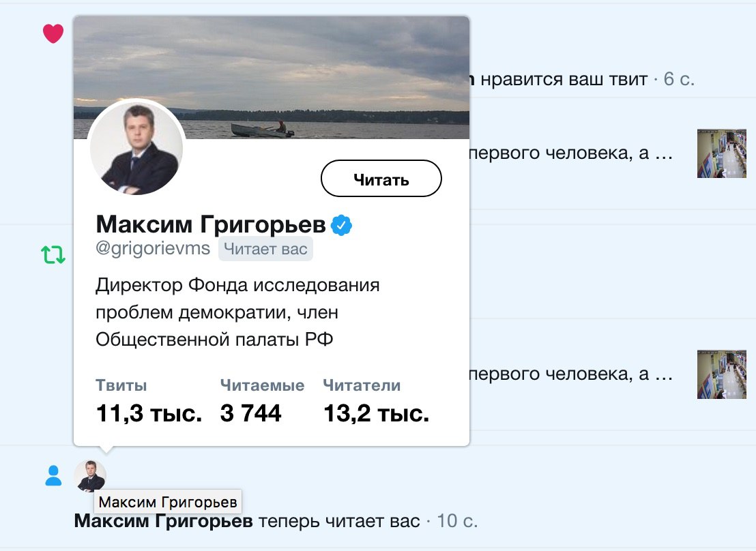Image resolution: width=756 pixels, height=551 pixels.
Task: Open the Читатели count of 13,2 тыс.
Action: click(375, 402)
